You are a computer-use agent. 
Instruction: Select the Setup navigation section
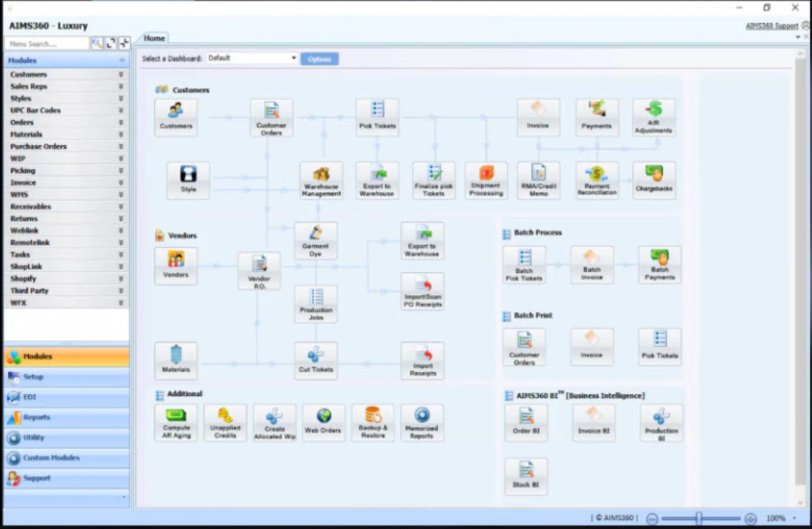tap(67, 377)
